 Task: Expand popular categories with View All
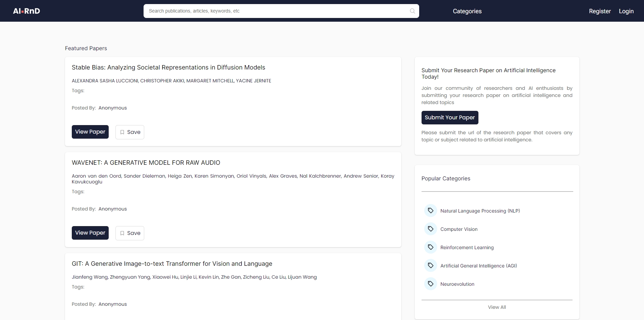point(497,307)
